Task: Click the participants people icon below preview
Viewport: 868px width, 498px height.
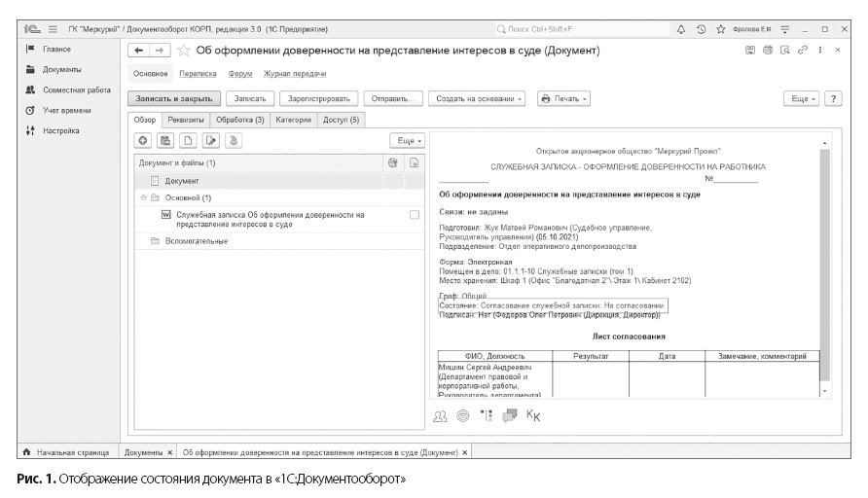Action: tap(440, 416)
